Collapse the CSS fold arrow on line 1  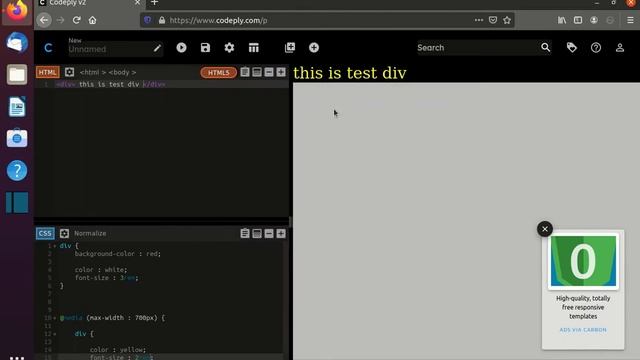[x=55, y=246]
